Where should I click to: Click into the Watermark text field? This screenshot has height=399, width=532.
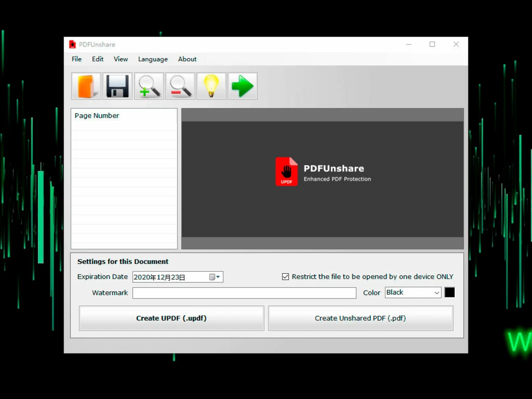(244, 293)
